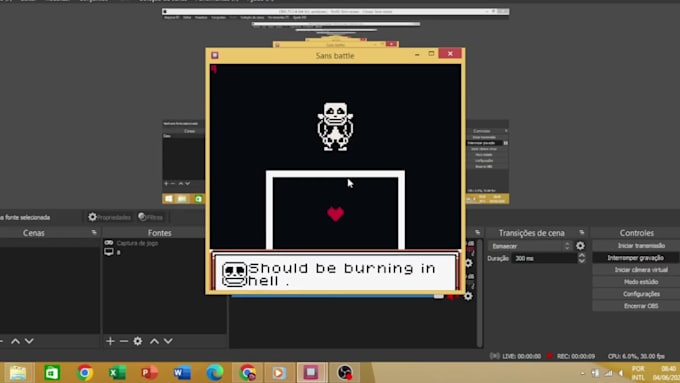This screenshot has width=680, height=383.
Task: Open lower audio channel settings gear
Action: pos(468,296)
